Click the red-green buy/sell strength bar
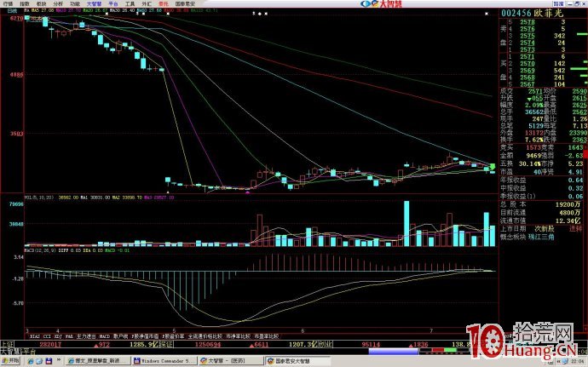Viewport: 588px width, 367px height. click(x=444, y=350)
